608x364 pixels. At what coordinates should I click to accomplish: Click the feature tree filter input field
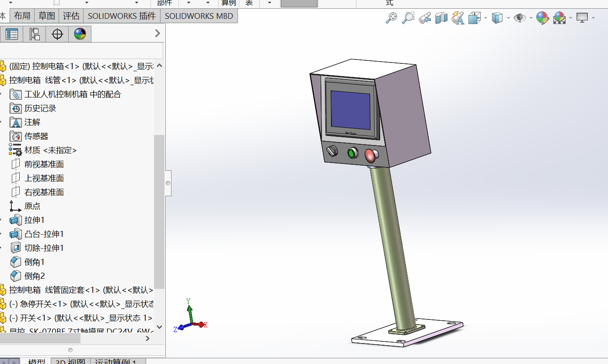point(81,51)
